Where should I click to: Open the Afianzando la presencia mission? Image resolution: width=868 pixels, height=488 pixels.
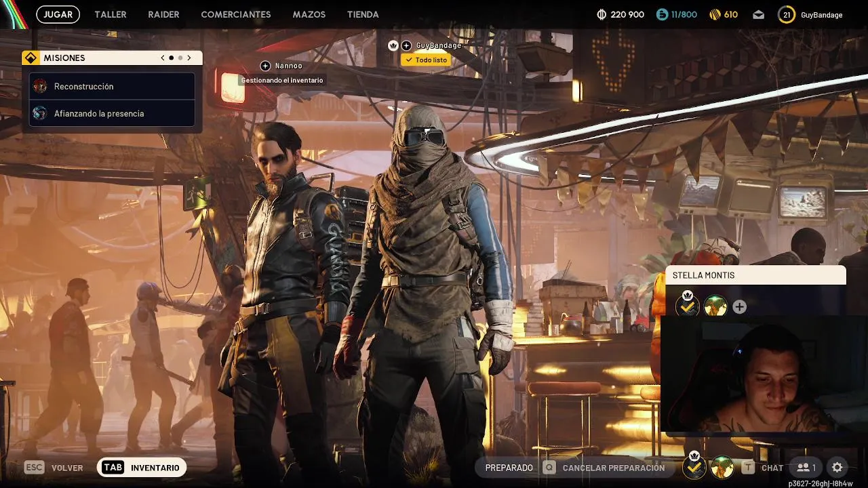point(112,113)
